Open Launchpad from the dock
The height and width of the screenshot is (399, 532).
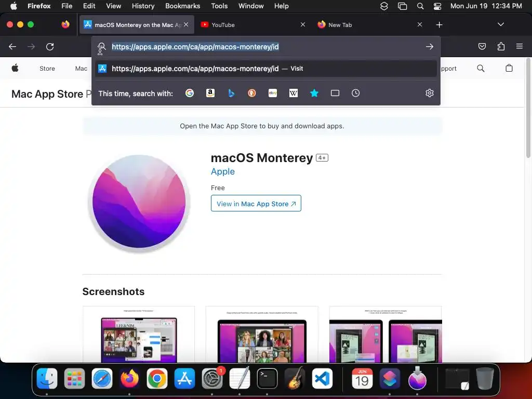tap(74, 378)
